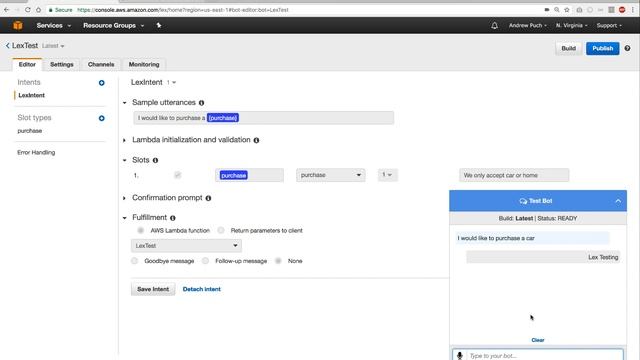640x360 pixels.
Task: Open the pin shortcuts icon in navbar
Action: tap(159, 25)
